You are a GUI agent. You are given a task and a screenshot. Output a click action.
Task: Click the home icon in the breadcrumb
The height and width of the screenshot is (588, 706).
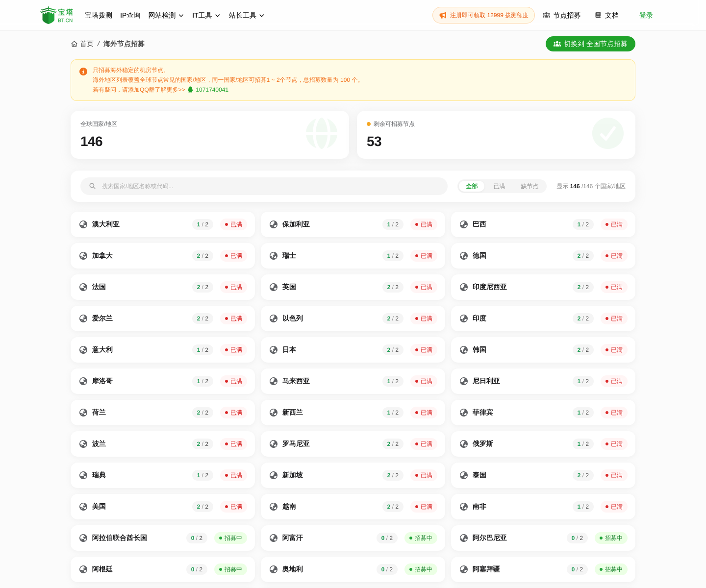74,44
